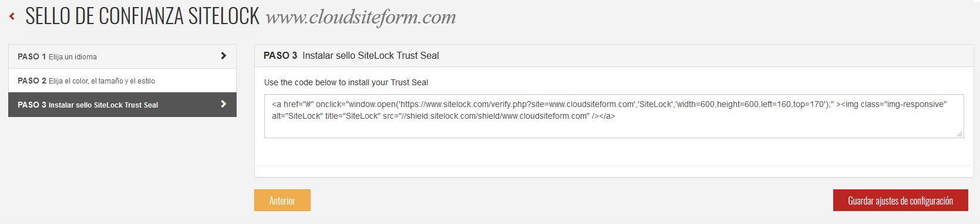The height and width of the screenshot is (224, 980).
Task: Click the bold PASO 3 label in panel header
Action: pyautogui.click(x=280, y=56)
